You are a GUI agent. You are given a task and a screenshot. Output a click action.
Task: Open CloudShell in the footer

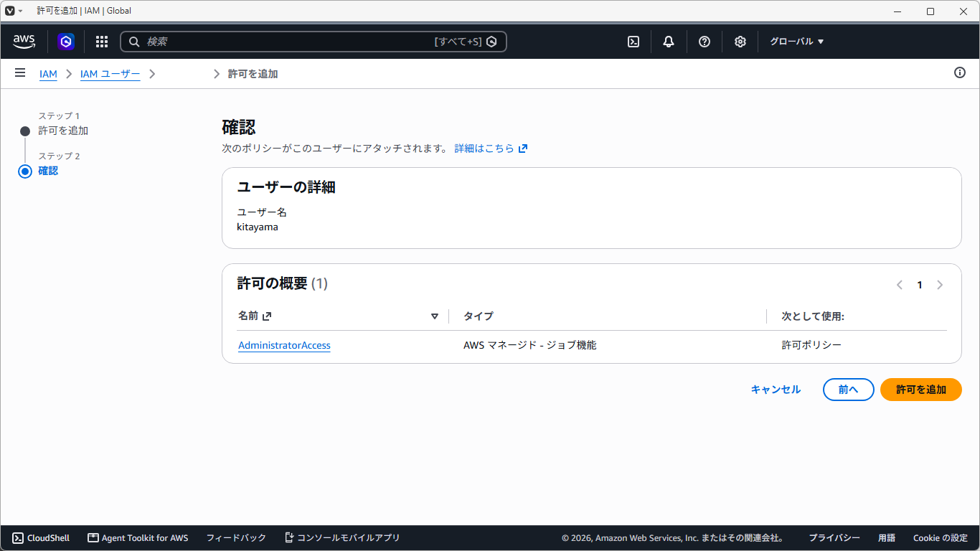(x=41, y=538)
